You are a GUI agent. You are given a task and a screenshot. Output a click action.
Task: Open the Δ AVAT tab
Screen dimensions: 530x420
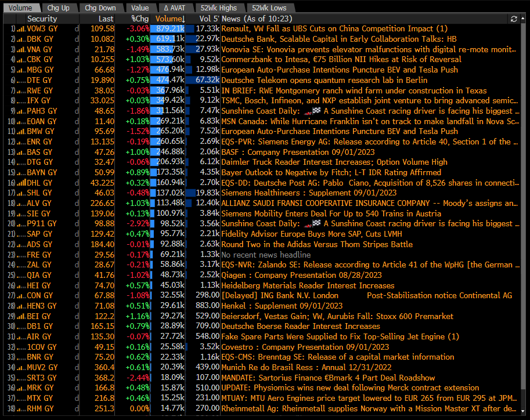174,8
